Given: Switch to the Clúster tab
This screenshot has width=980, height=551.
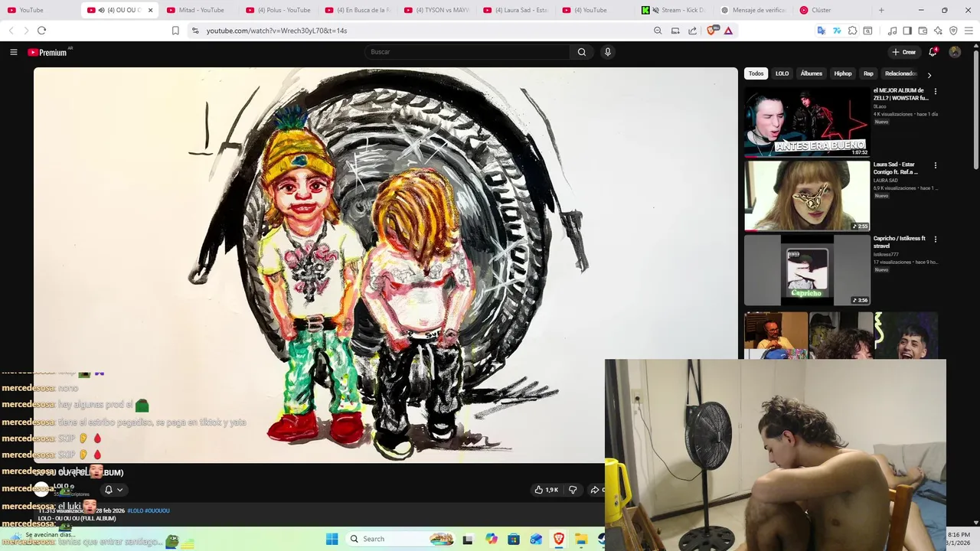Looking at the screenshot, I should coord(831,10).
